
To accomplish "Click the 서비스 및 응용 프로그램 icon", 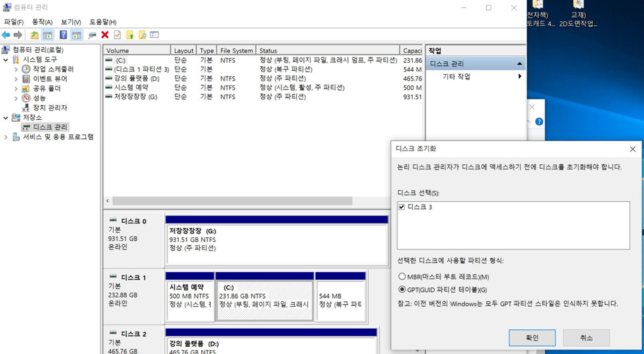I will 16,137.
